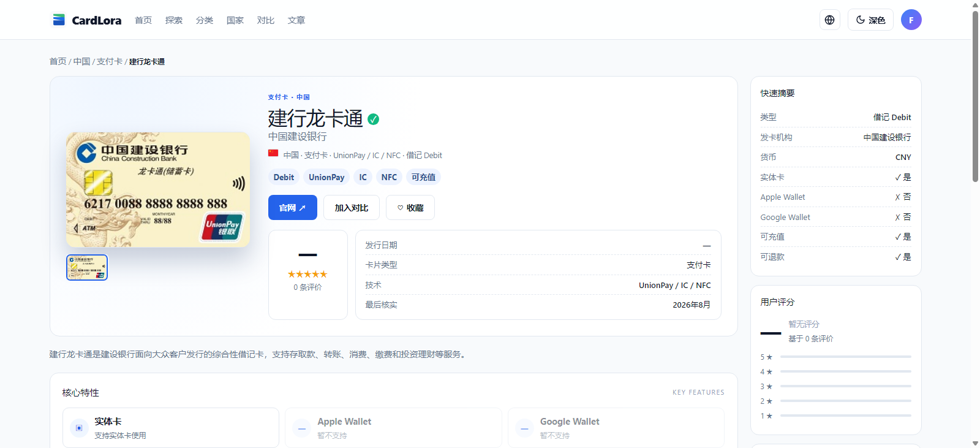Click the large CCB card image
The height and width of the screenshot is (448, 980).
158,189
